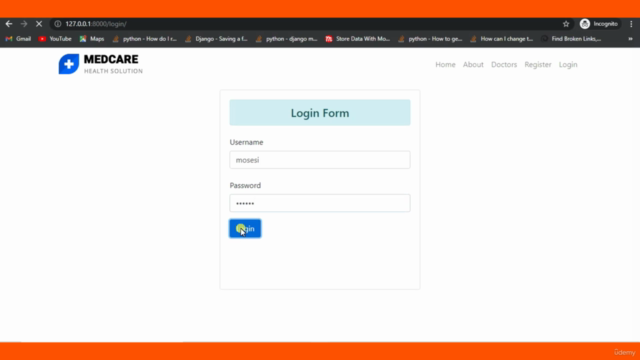Open the Incognito profile indicator

(x=599, y=24)
